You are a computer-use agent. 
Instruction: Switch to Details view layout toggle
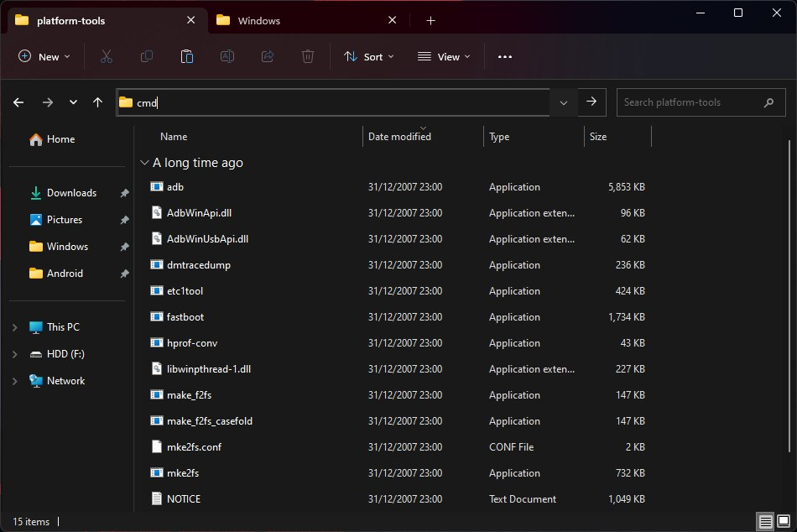(x=765, y=521)
